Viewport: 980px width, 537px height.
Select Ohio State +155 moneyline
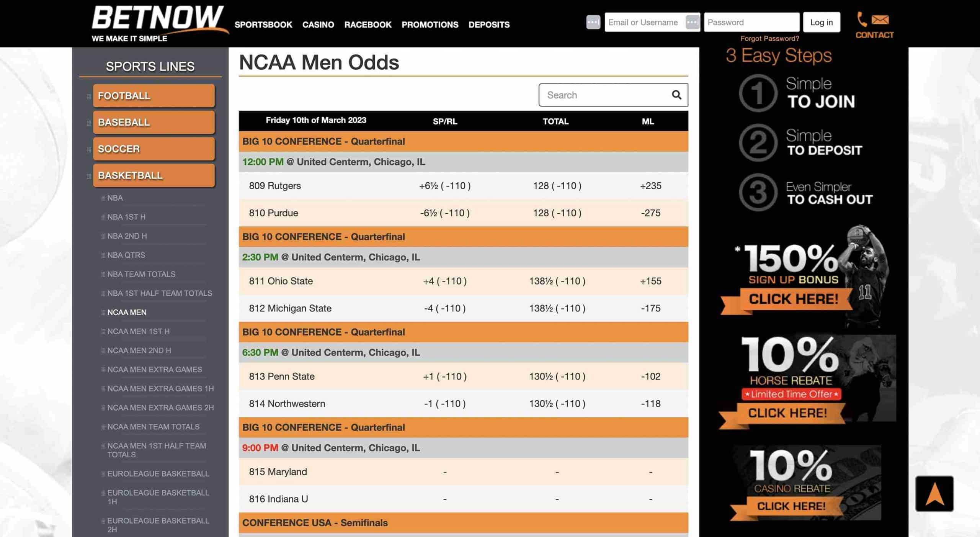point(650,281)
